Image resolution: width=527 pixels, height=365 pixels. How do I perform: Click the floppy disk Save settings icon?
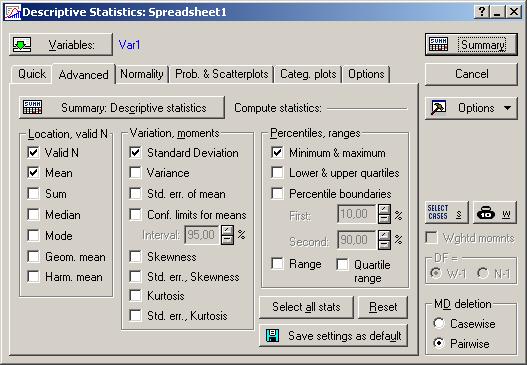(x=272, y=335)
